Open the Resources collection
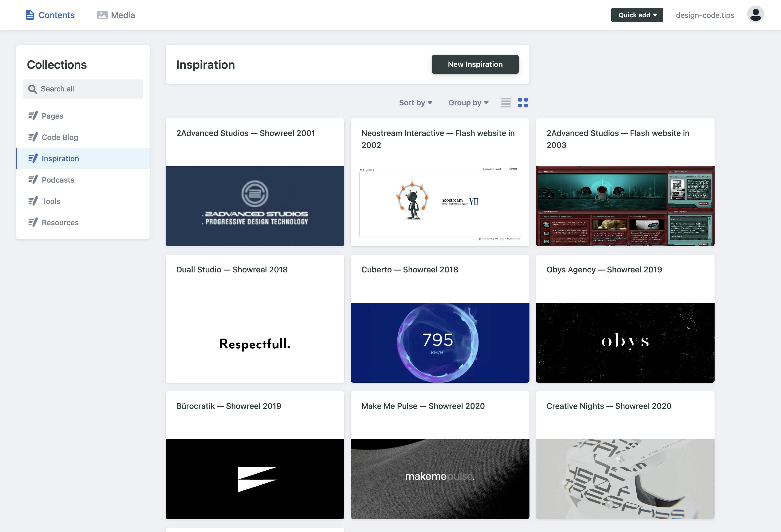Screen dimensions: 781x532 tap(60, 222)
